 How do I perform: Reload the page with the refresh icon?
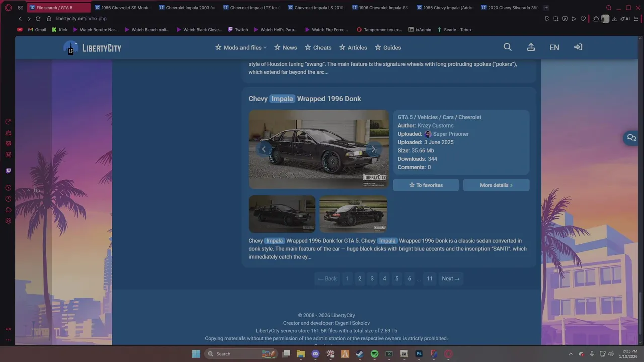point(38,19)
